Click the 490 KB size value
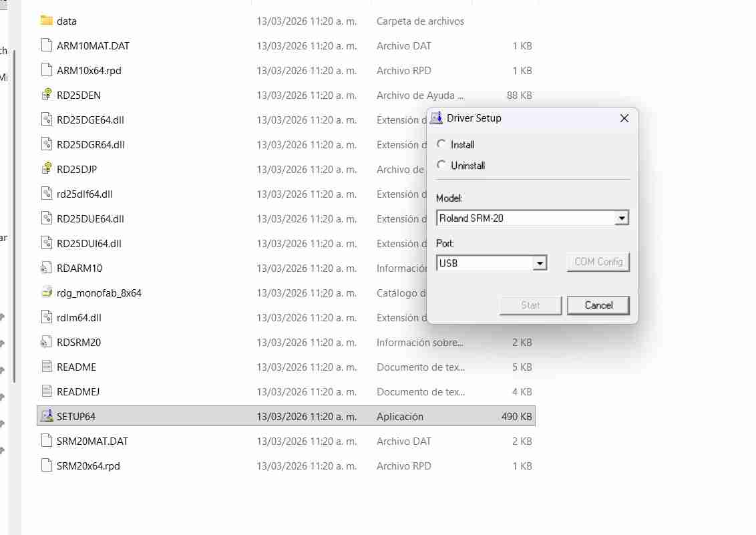756x535 pixels. tap(516, 416)
